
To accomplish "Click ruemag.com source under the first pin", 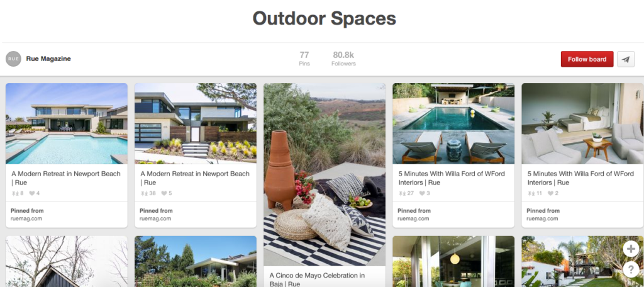I will click(x=26, y=219).
